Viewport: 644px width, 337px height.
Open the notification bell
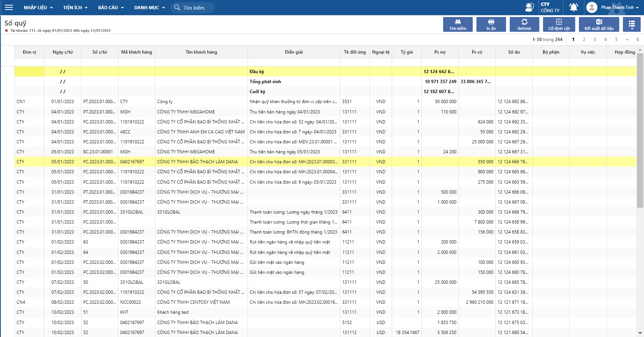(x=573, y=7)
